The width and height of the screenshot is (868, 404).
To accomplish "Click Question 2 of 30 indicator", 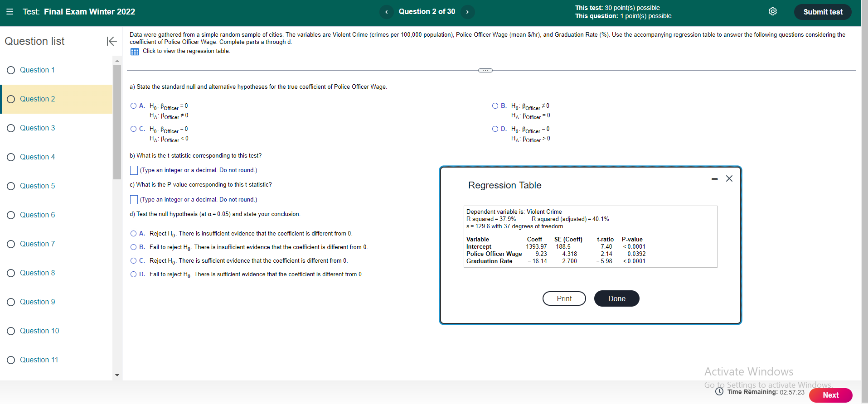I will point(427,12).
